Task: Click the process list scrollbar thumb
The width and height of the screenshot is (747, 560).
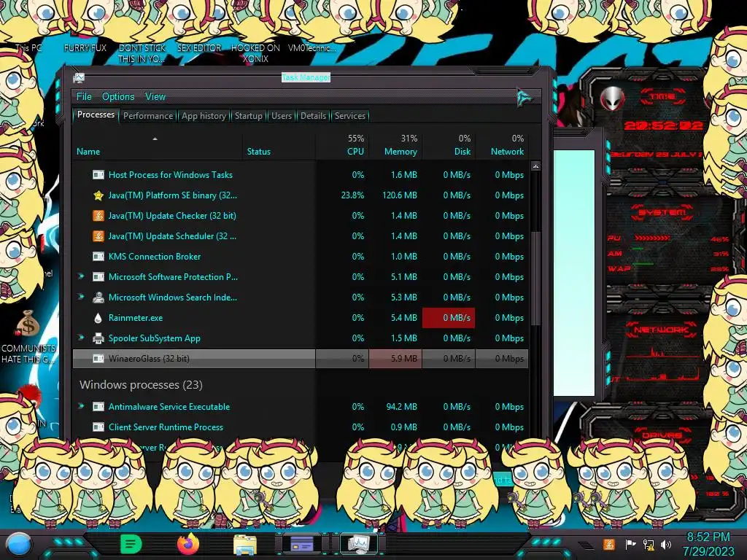Action: coord(535,279)
